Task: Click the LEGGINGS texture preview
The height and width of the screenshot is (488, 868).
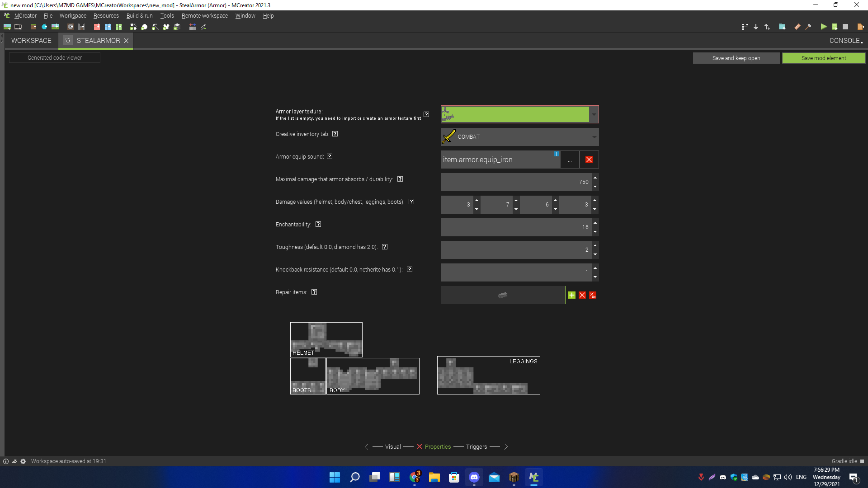Action: point(489,375)
